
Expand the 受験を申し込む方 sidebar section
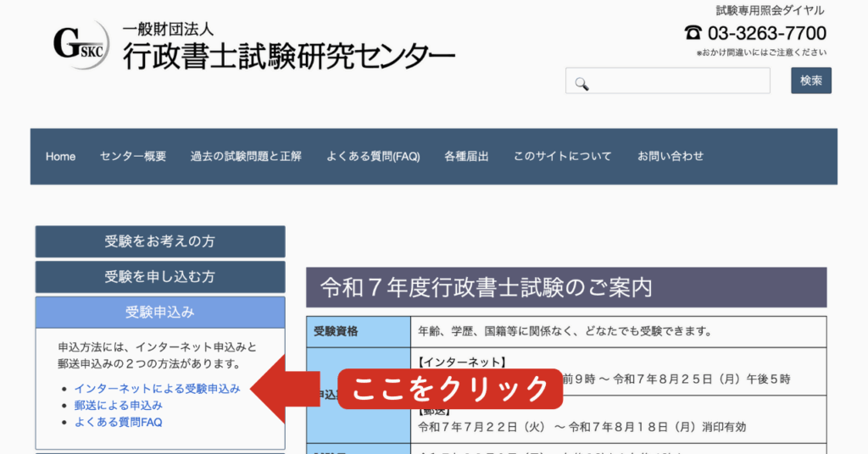pos(160,277)
